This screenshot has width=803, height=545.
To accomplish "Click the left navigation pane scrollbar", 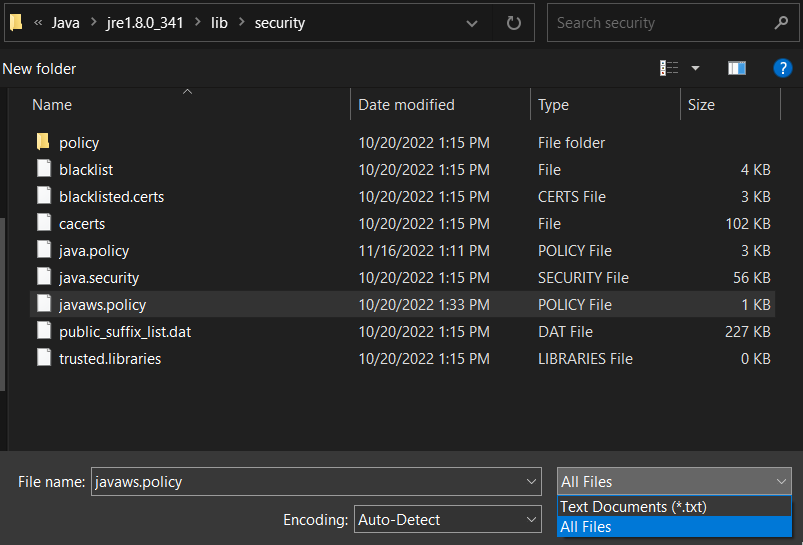I will 3,305.
